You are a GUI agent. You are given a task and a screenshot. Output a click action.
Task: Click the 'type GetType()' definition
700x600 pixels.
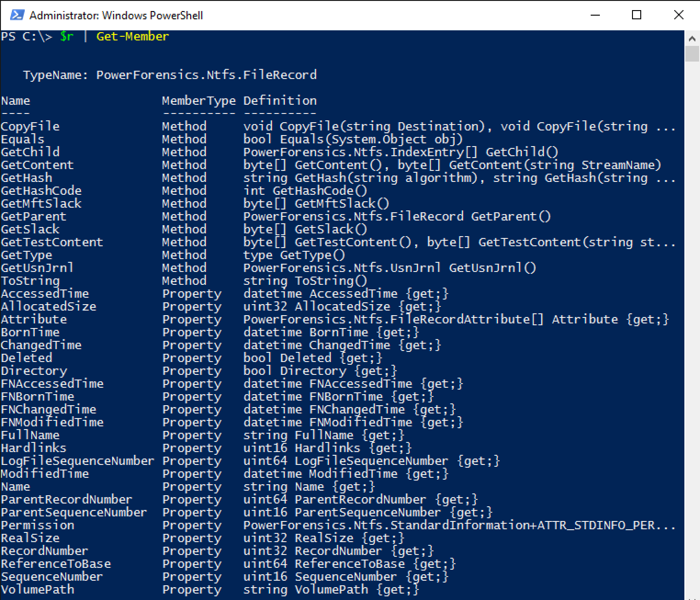[294, 255]
